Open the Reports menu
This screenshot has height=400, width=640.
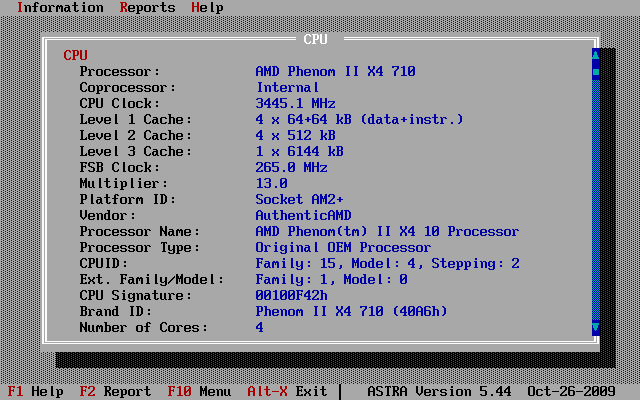click(147, 7)
